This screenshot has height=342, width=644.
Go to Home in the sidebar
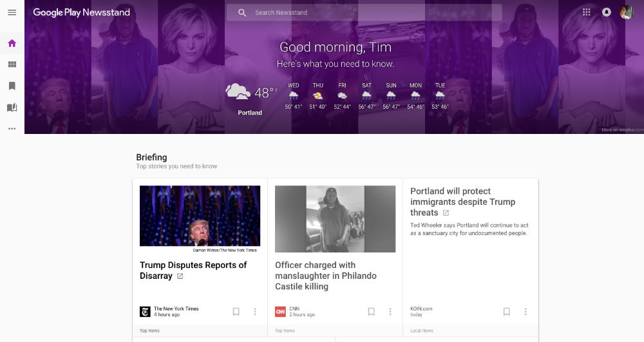(x=12, y=44)
